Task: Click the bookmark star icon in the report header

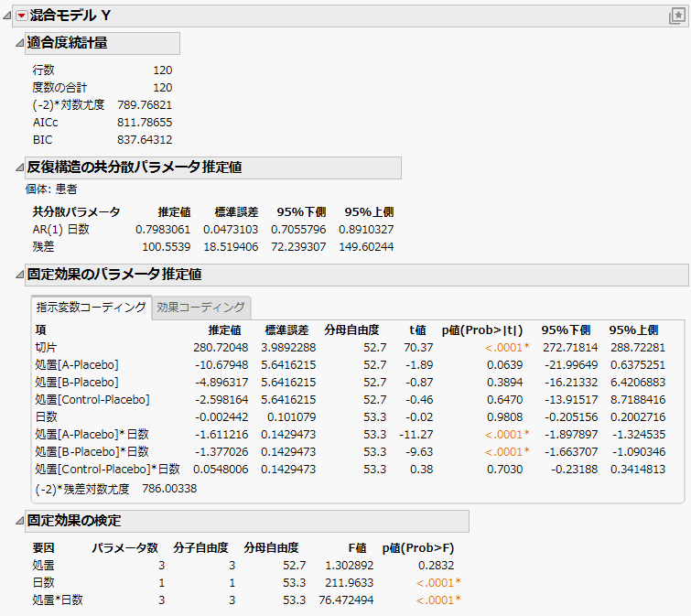Action: point(677,16)
